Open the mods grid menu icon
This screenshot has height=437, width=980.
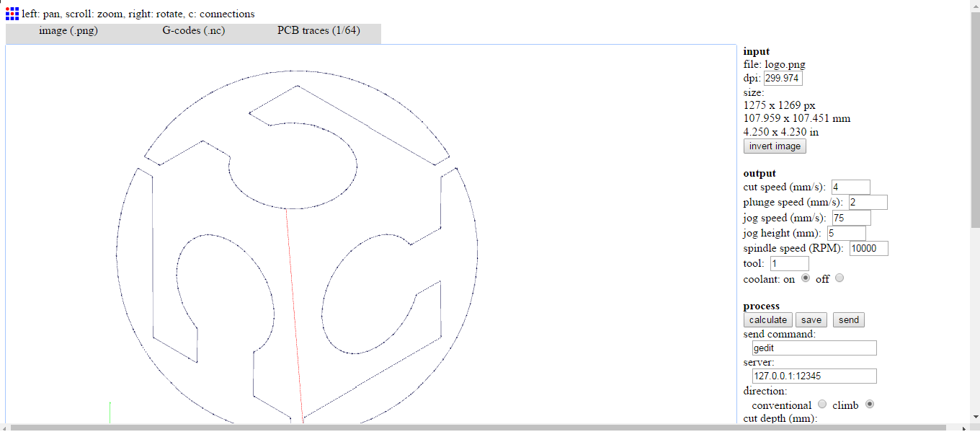coord(12,13)
